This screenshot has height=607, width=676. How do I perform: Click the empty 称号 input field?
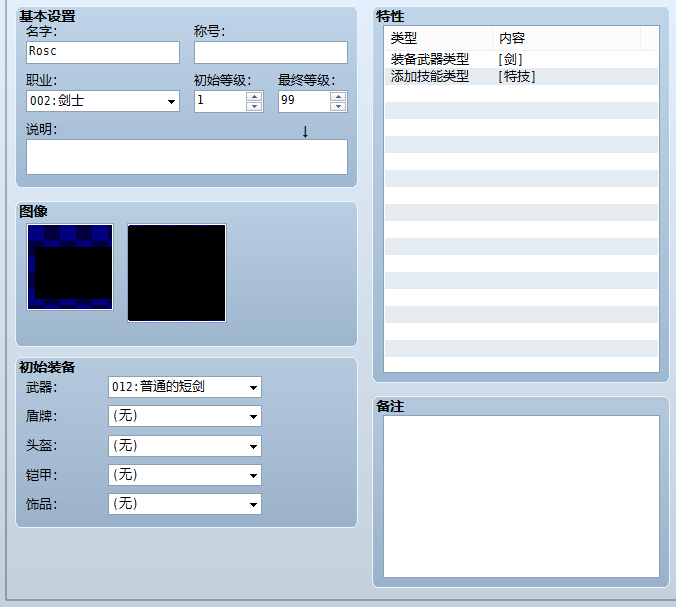click(271, 52)
